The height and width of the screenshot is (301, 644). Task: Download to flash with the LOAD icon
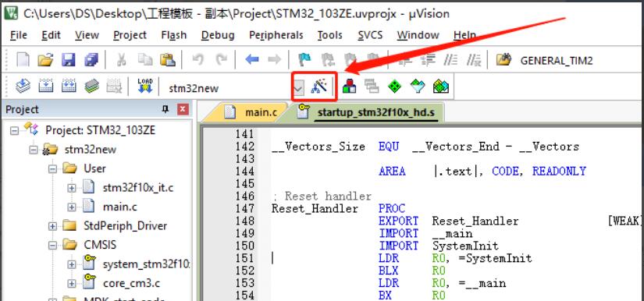pyautogui.click(x=145, y=86)
